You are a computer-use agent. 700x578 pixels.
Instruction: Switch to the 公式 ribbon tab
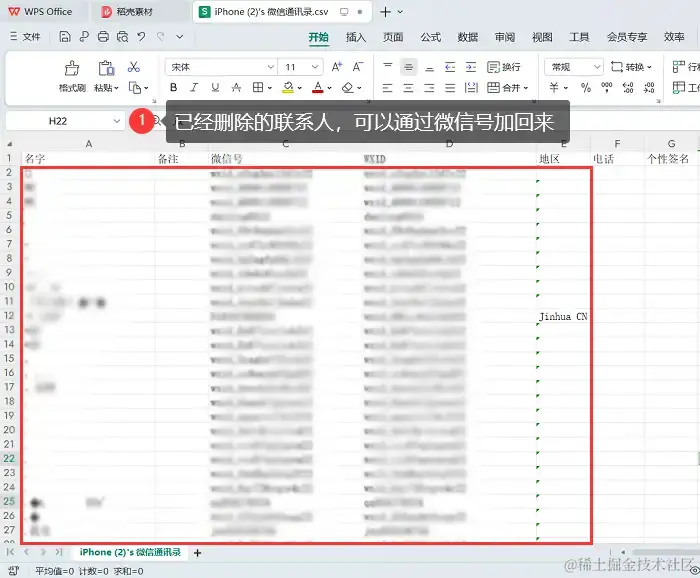(430, 37)
